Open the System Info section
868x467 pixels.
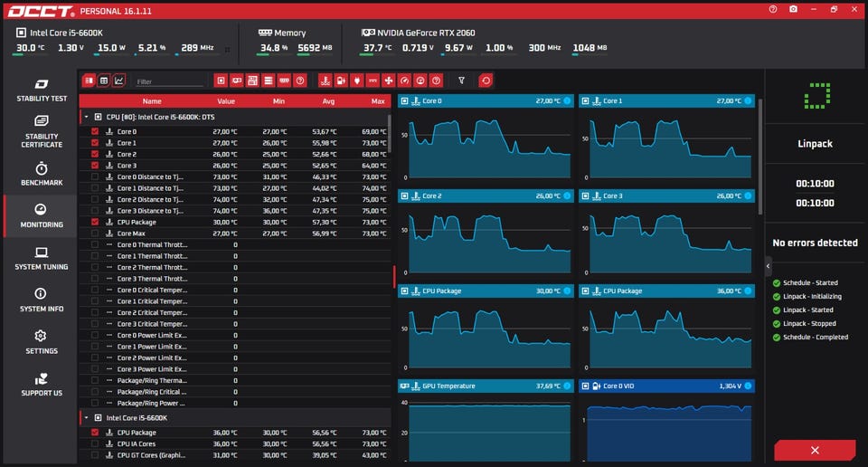click(x=42, y=300)
